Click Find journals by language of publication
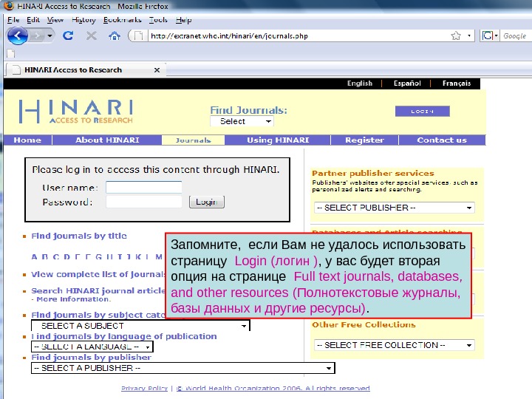 tap(124, 336)
